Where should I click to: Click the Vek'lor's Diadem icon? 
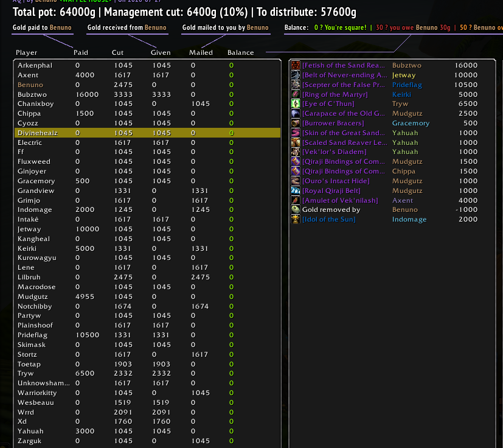click(x=296, y=152)
